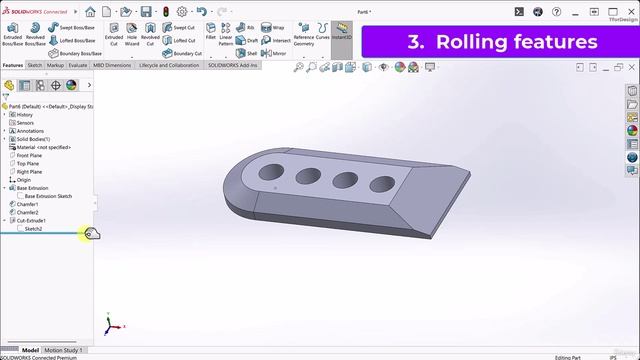640x360 pixels.
Task: Click the Wrap feature tool
Action: point(272,27)
